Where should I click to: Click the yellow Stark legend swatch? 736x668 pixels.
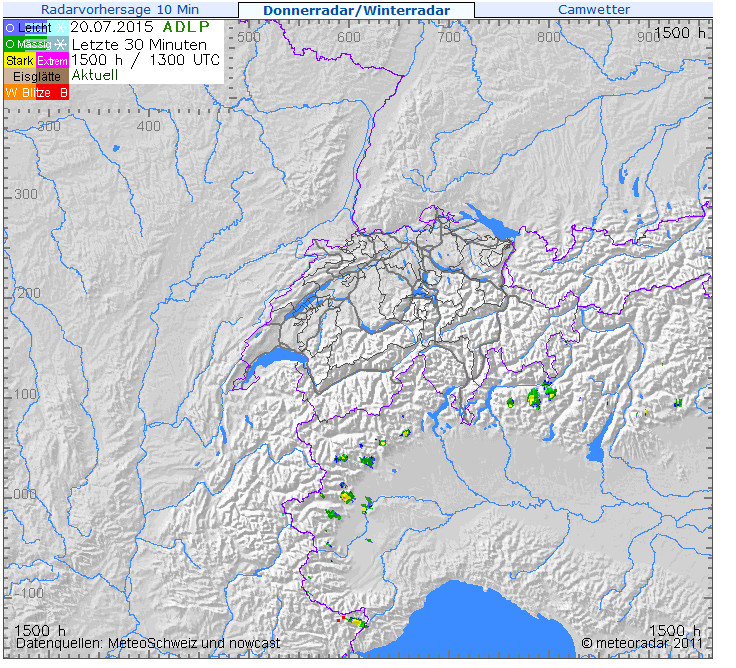click(x=20, y=61)
